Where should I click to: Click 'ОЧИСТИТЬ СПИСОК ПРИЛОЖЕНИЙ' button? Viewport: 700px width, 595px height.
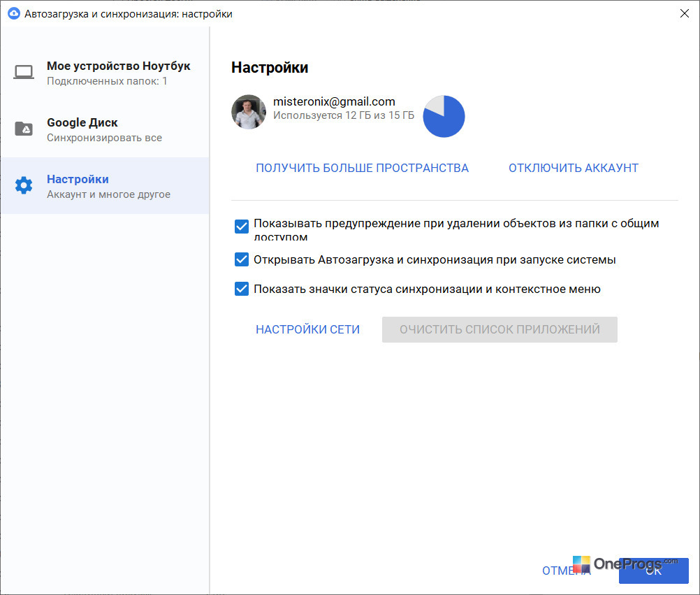[500, 330]
